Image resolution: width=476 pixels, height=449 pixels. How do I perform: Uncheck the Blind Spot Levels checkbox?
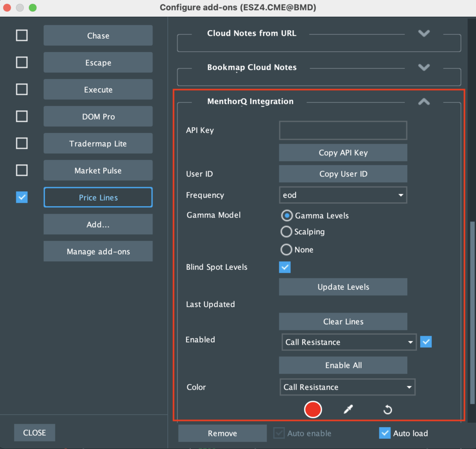285,267
